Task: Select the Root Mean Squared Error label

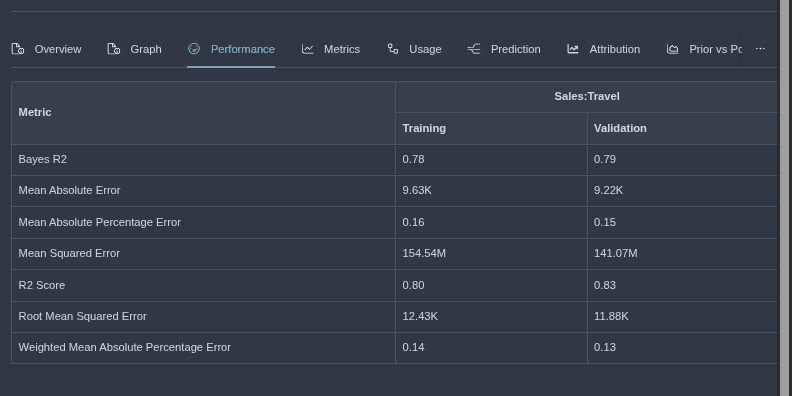Action: click(82, 316)
